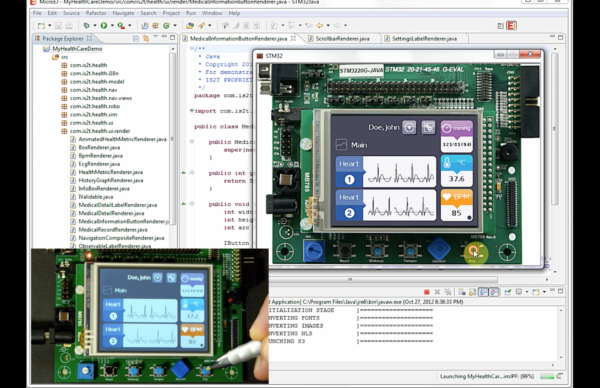Image resolution: width=600 pixels, height=388 pixels.
Task: Click the green Run launch icon
Action: coord(104,26)
